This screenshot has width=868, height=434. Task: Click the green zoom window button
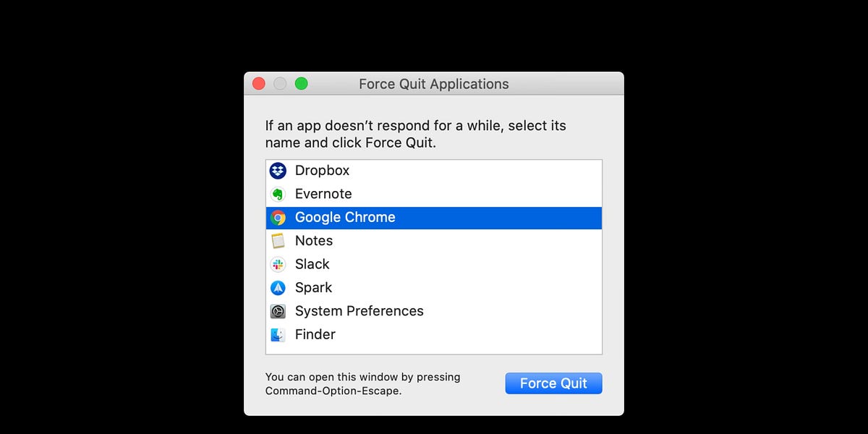pos(302,84)
